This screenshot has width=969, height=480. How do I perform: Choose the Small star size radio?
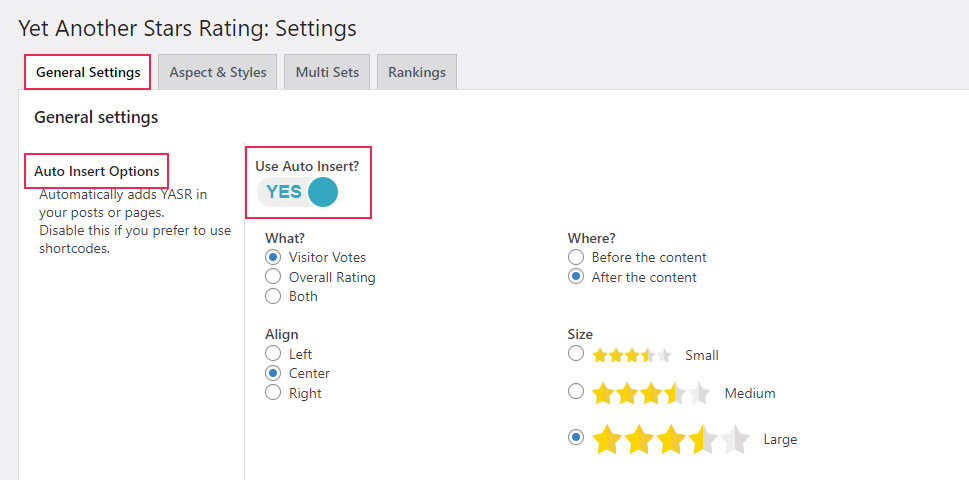(575, 353)
